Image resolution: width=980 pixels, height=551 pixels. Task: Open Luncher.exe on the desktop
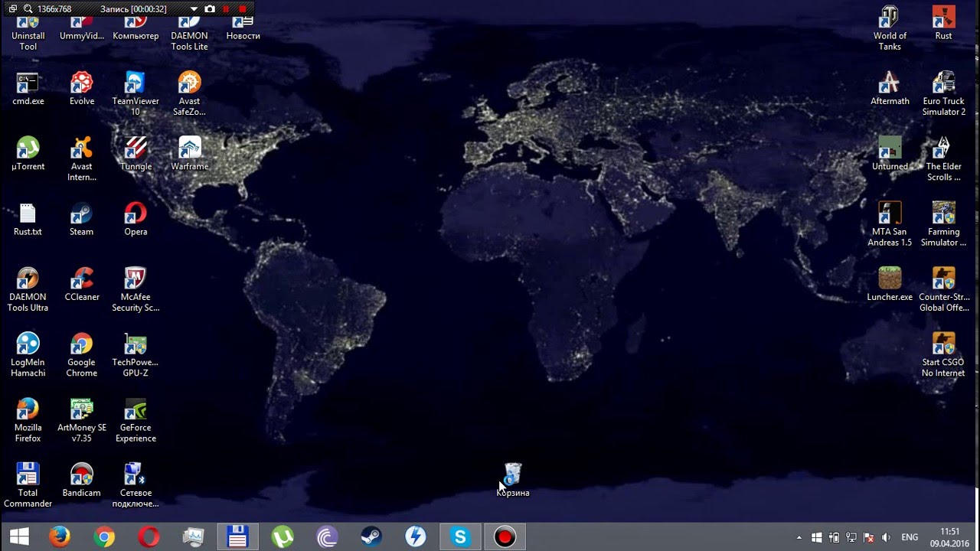(890, 285)
